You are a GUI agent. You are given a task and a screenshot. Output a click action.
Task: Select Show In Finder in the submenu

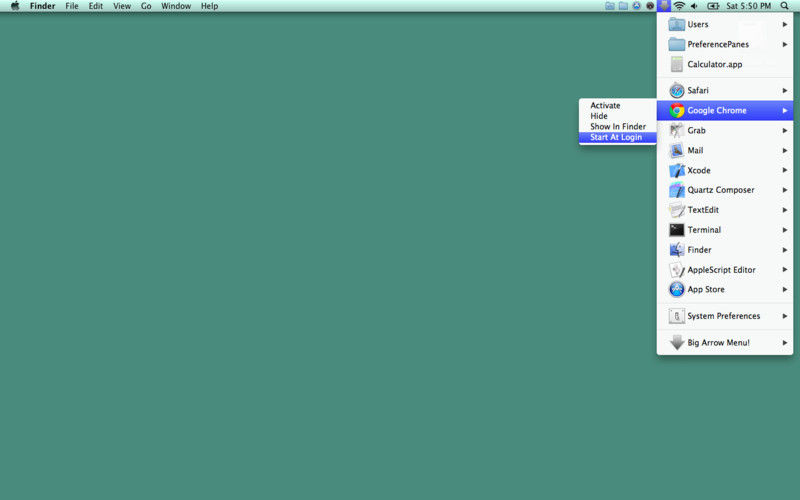pos(617,127)
